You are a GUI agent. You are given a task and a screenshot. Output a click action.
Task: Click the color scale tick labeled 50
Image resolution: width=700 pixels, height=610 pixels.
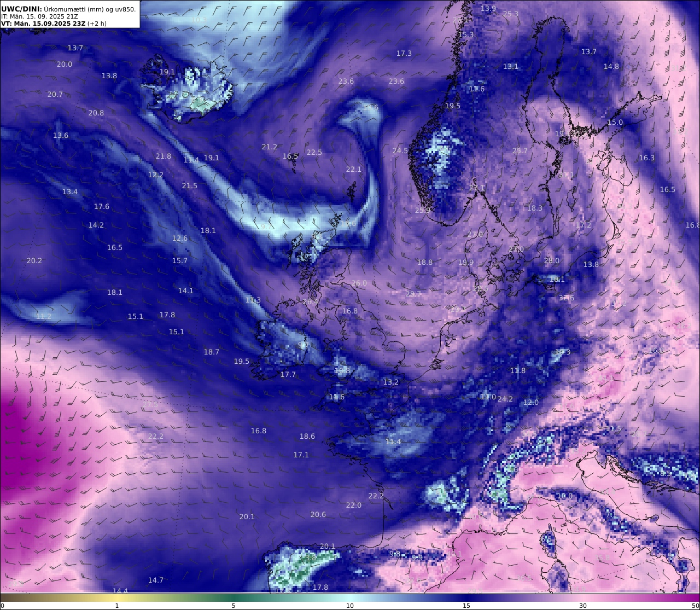[x=695, y=606]
